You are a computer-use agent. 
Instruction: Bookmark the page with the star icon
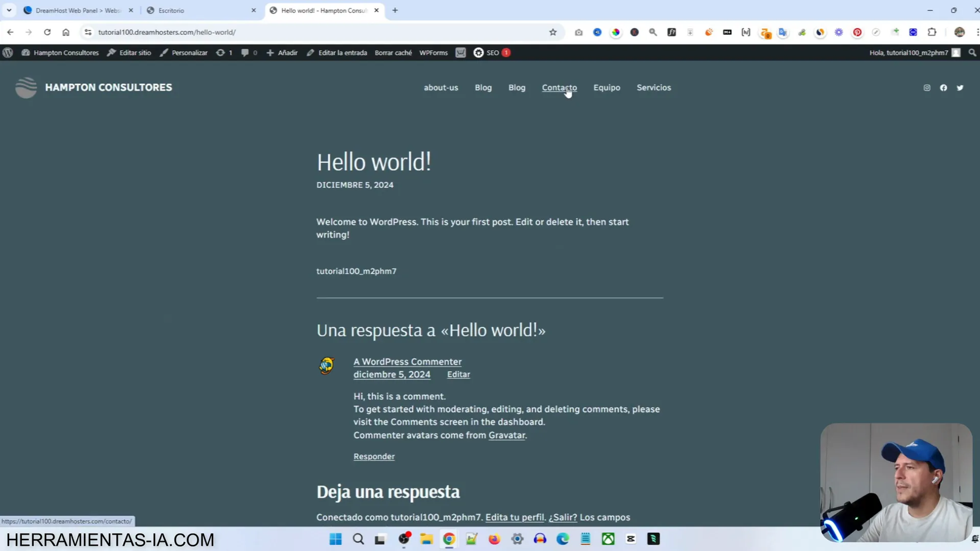(x=552, y=32)
